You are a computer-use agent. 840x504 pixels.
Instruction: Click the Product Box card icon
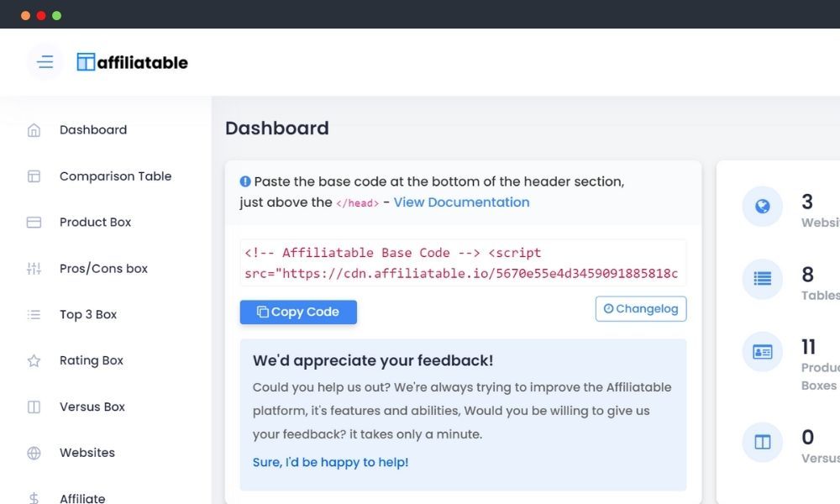pyautogui.click(x=34, y=223)
